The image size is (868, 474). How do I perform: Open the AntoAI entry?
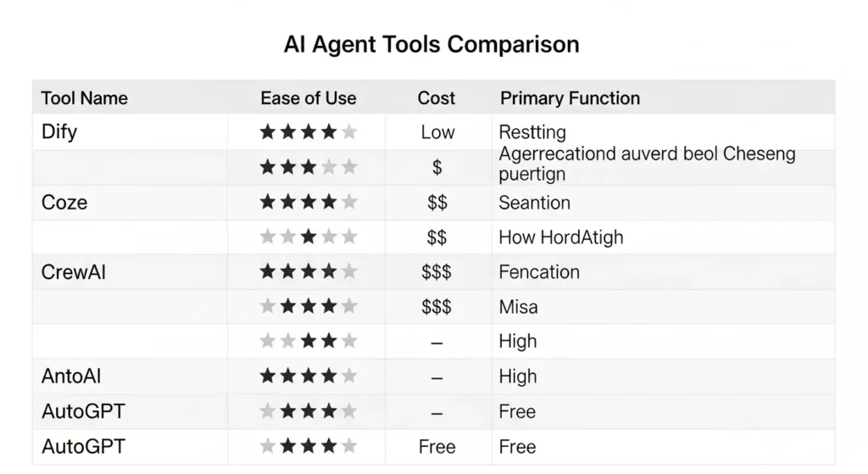click(x=71, y=376)
